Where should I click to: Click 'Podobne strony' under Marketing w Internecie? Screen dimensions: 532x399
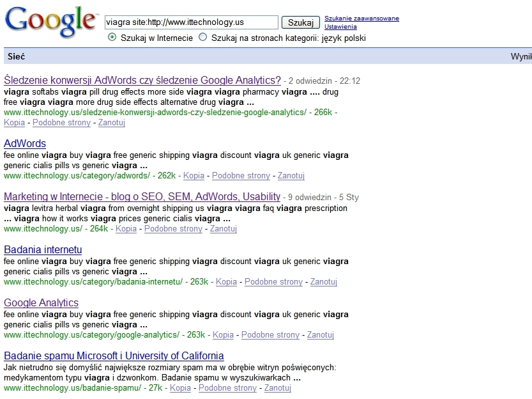[x=173, y=229]
